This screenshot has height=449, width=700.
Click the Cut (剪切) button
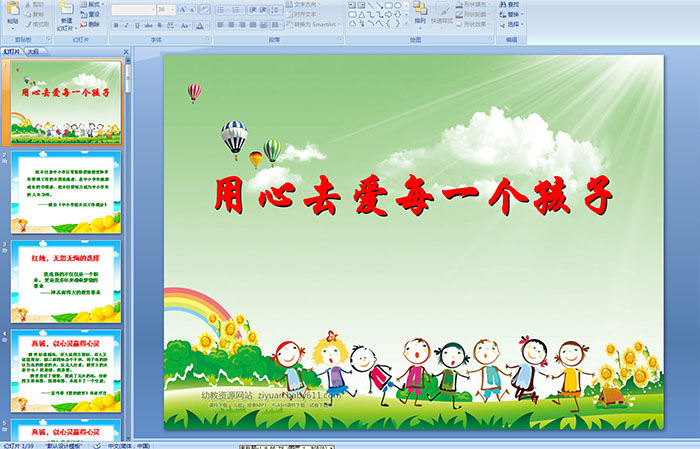click(x=34, y=4)
